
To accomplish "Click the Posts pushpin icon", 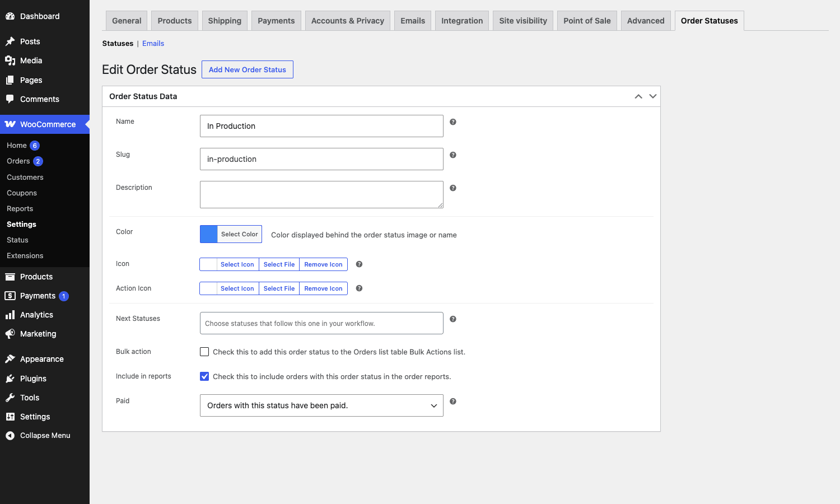I will (x=10, y=41).
